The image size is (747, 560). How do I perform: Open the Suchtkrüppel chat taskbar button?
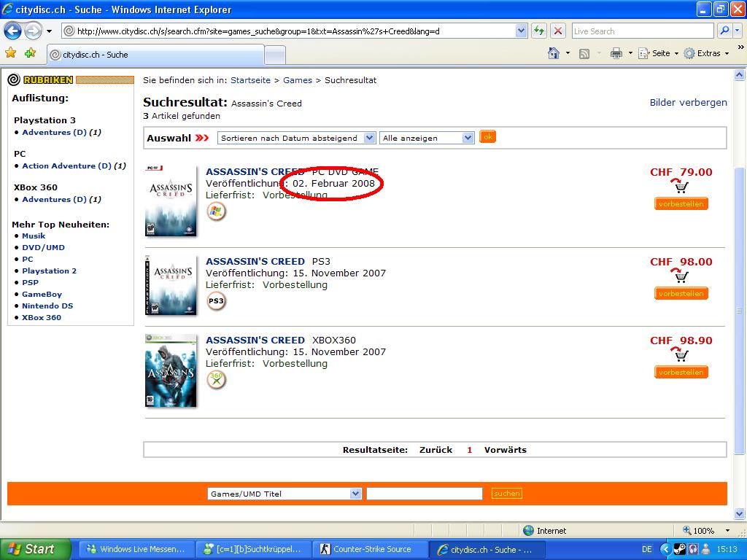pos(252,549)
